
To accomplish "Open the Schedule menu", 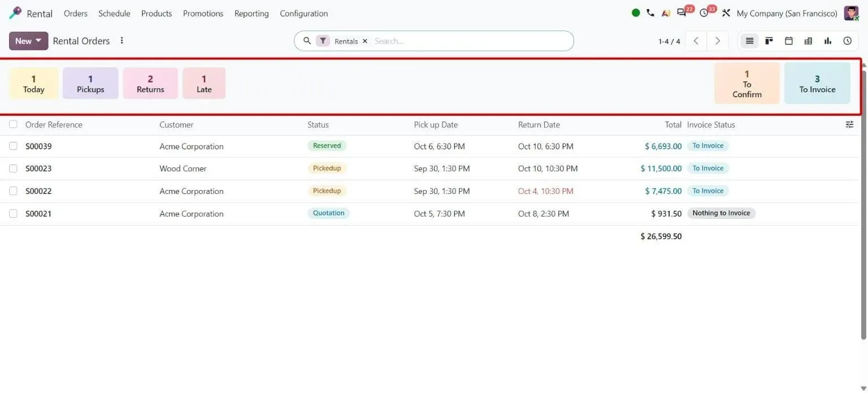I will [114, 14].
